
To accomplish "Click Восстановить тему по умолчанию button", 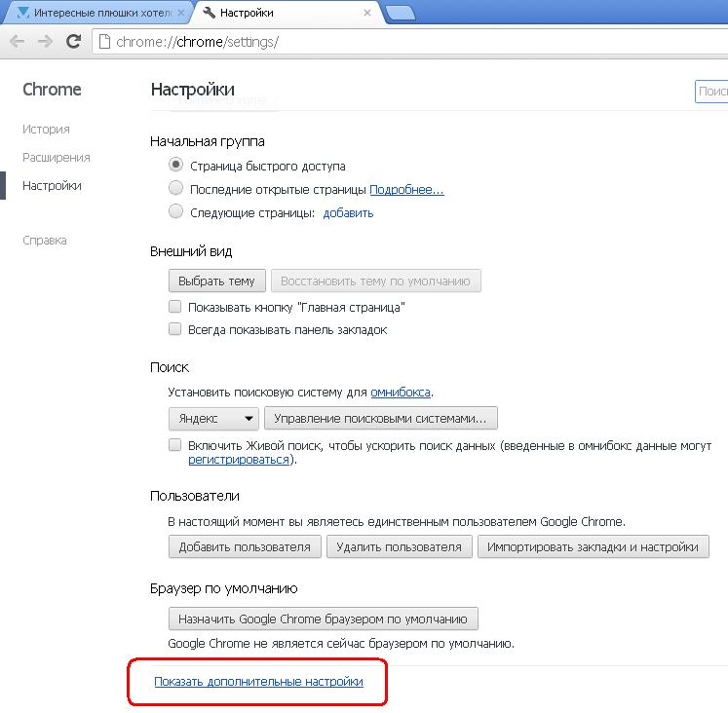I will coord(375,281).
